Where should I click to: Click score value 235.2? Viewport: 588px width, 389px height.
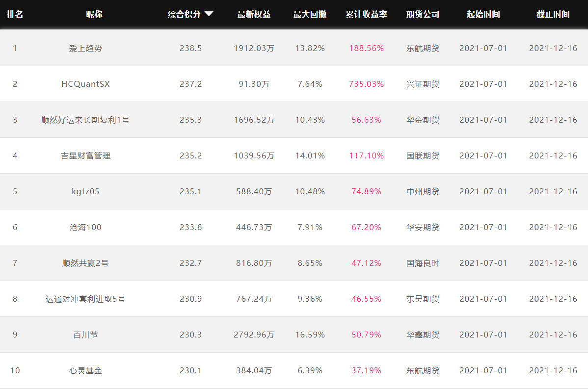tap(190, 156)
